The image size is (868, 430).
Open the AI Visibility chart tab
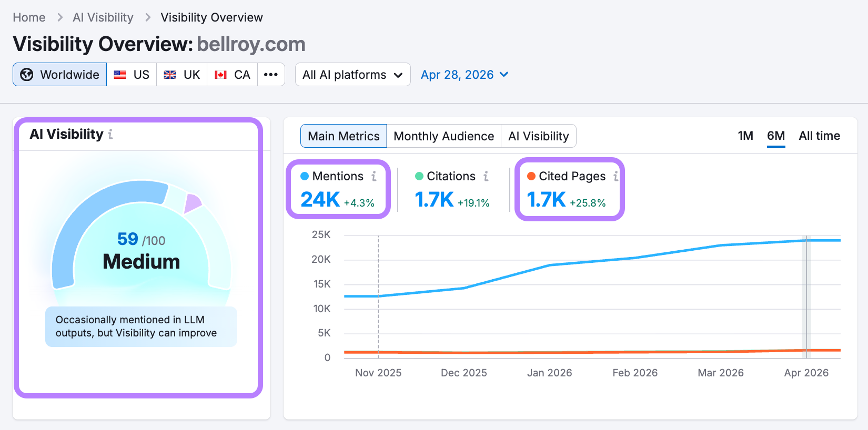click(x=538, y=136)
